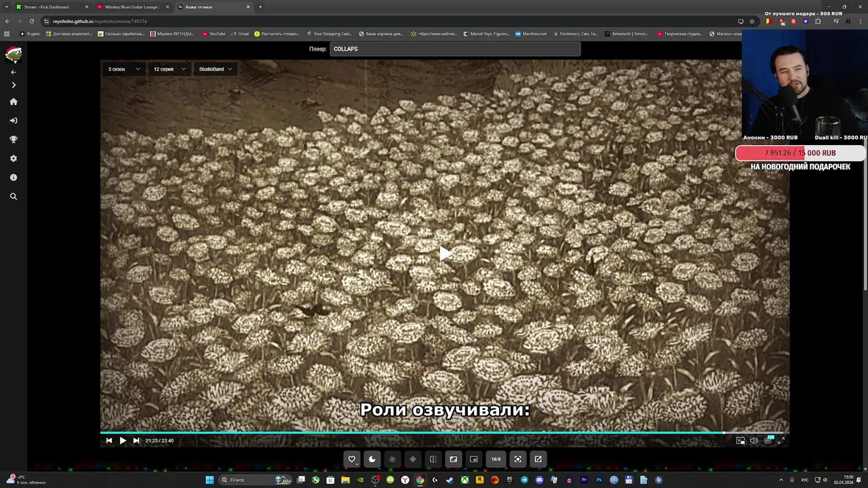Click the browser address bar URL
868x488 pixels.
tap(100, 21)
